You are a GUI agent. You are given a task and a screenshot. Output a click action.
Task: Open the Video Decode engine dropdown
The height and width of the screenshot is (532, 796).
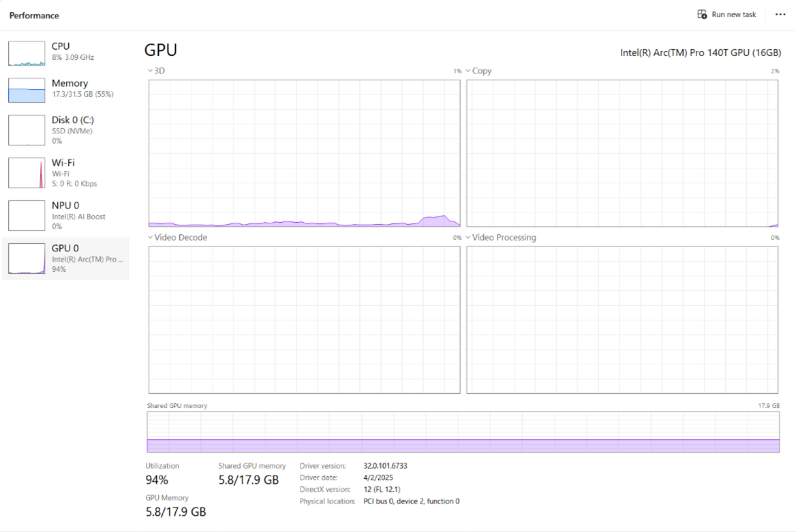click(151, 238)
